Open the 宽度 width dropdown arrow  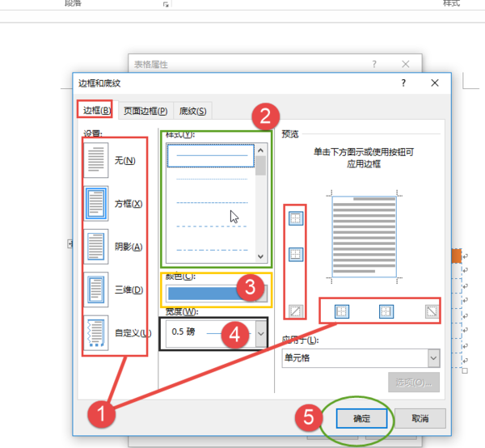[x=261, y=334]
